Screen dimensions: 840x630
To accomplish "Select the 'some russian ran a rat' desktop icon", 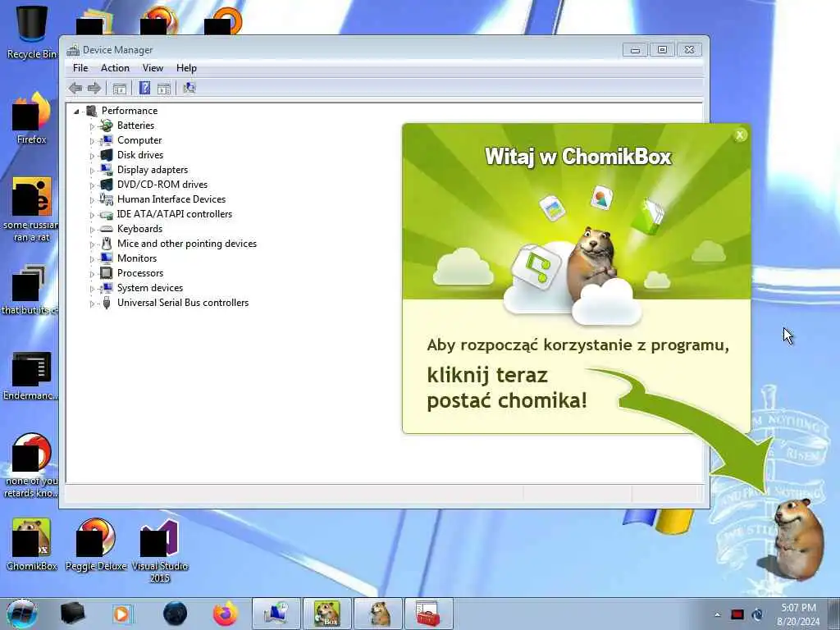I will click(x=32, y=210).
